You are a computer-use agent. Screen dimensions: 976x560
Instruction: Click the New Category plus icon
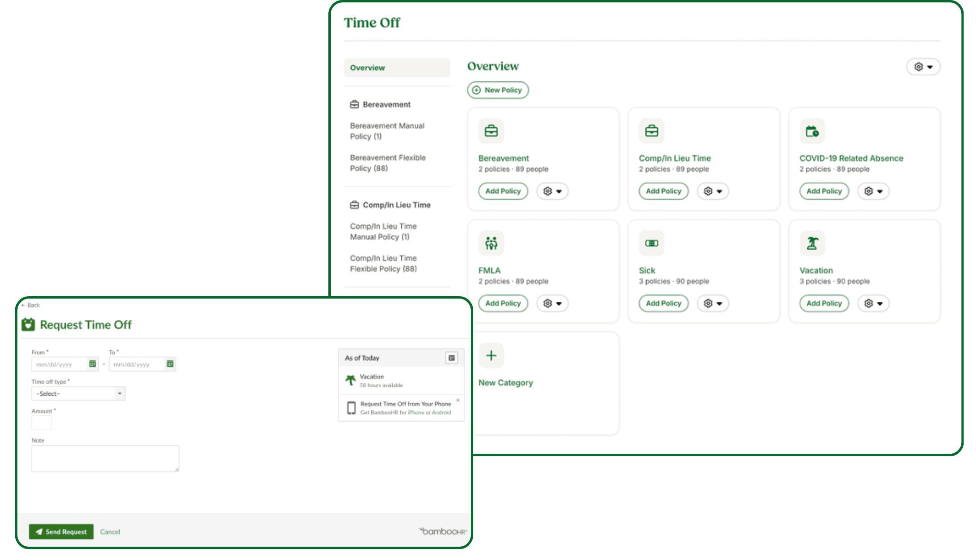(491, 355)
